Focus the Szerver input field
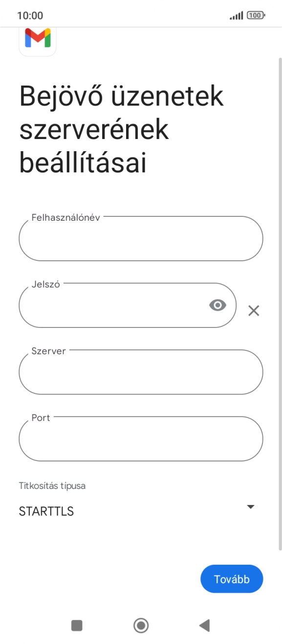Image resolution: width=282 pixels, height=644 pixels. (141, 372)
